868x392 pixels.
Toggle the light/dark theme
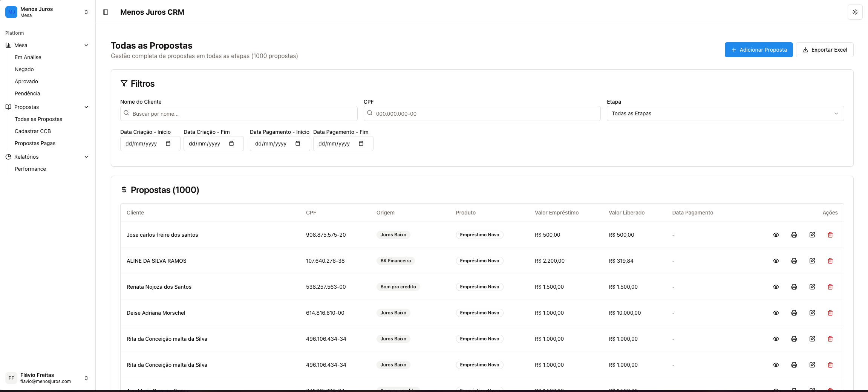point(855,12)
